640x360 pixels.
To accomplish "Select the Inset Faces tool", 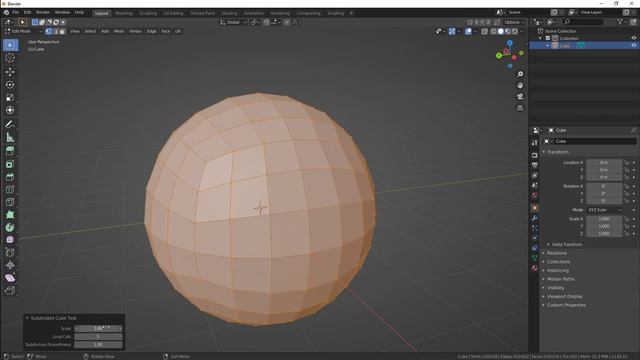I will pyautogui.click(x=10, y=164).
